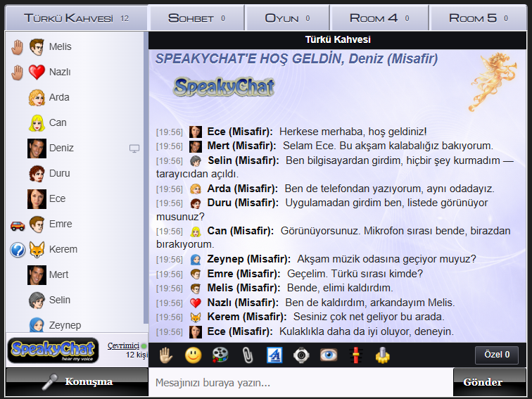Click the film reel media icon
The width and height of the screenshot is (532, 399).
click(220, 355)
